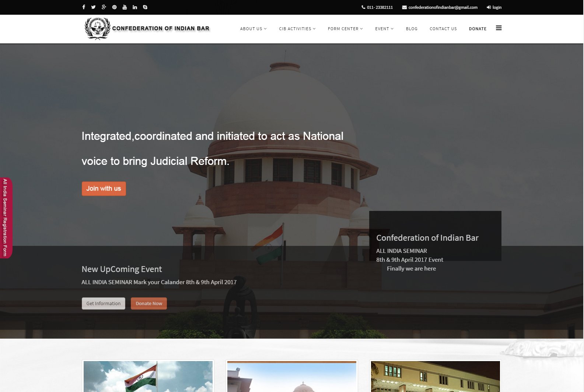Open the All India Seminar Registration Form tab
This screenshot has width=584, height=392.
(6, 218)
